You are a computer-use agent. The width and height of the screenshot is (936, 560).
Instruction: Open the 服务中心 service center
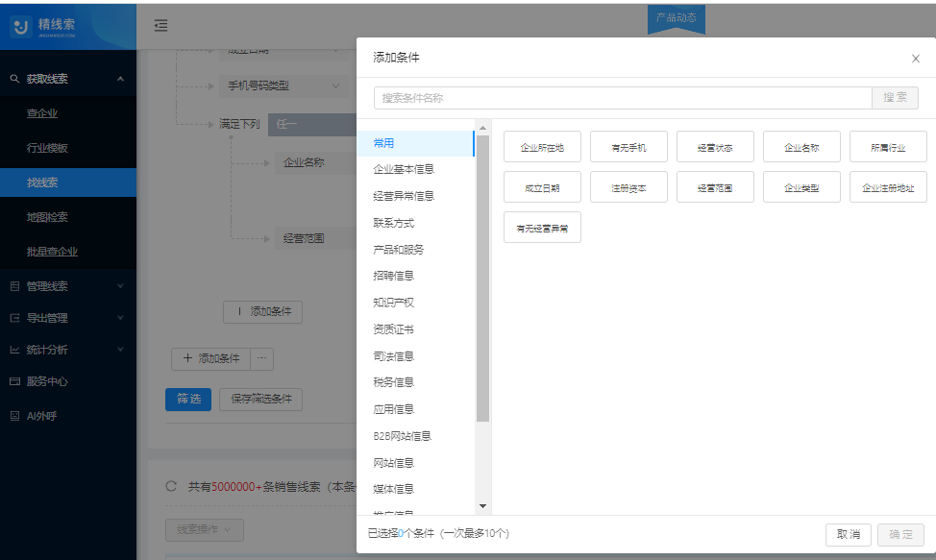pos(46,381)
